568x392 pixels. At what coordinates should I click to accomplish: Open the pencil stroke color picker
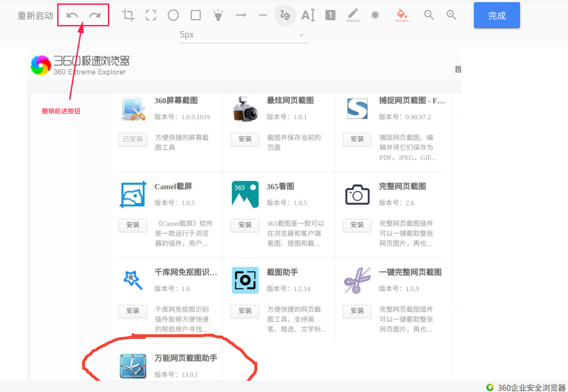tap(353, 16)
